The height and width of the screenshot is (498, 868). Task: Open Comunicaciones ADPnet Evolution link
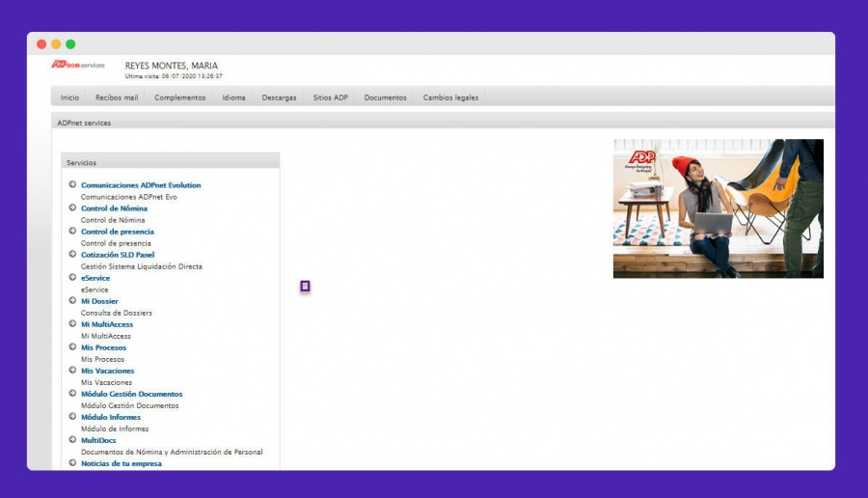coord(141,185)
